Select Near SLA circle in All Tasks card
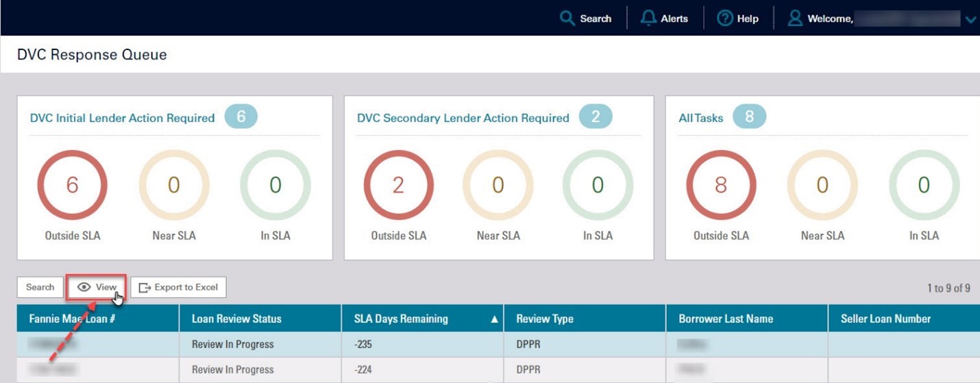Image resolution: width=980 pixels, height=383 pixels. [x=822, y=186]
